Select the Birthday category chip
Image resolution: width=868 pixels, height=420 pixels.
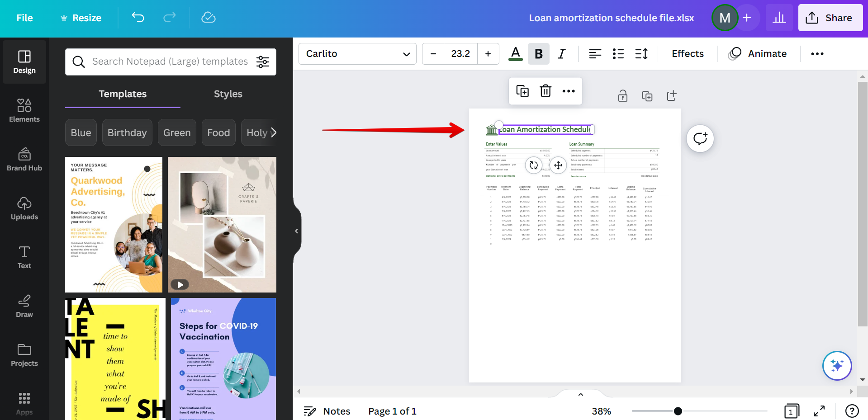tap(127, 132)
